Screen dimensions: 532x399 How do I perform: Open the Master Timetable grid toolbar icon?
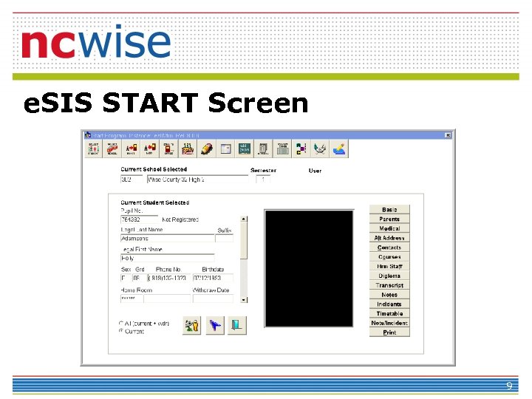[x=282, y=149]
